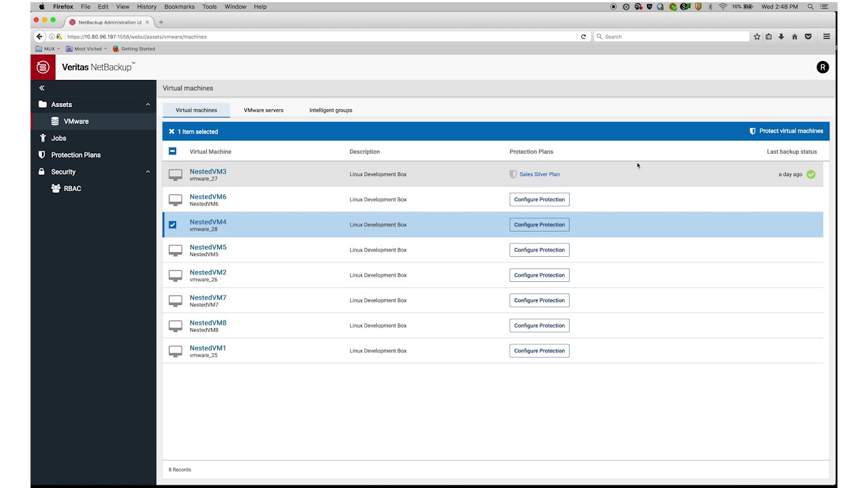Reload the page in Firefox
868x488 pixels.
[583, 37]
